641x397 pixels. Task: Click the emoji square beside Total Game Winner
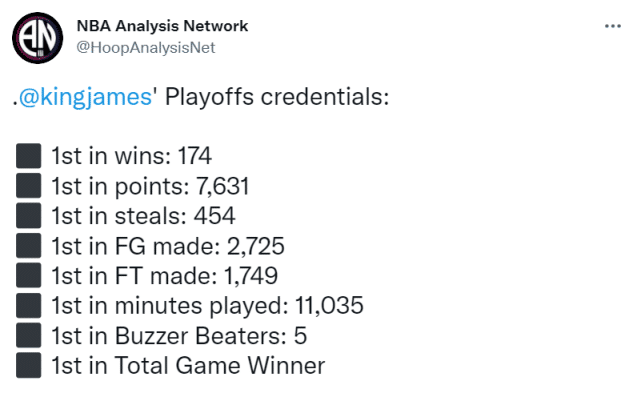(29, 365)
